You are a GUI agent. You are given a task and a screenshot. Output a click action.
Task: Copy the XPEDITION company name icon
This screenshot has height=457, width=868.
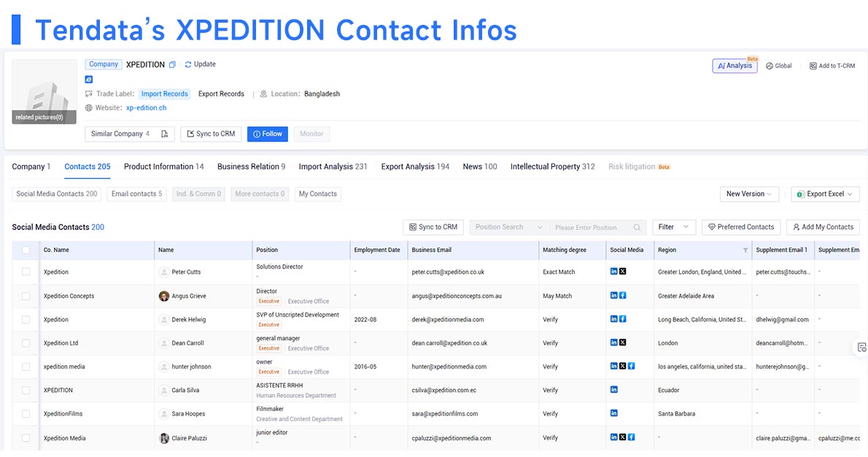pyautogui.click(x=172, y=65)
